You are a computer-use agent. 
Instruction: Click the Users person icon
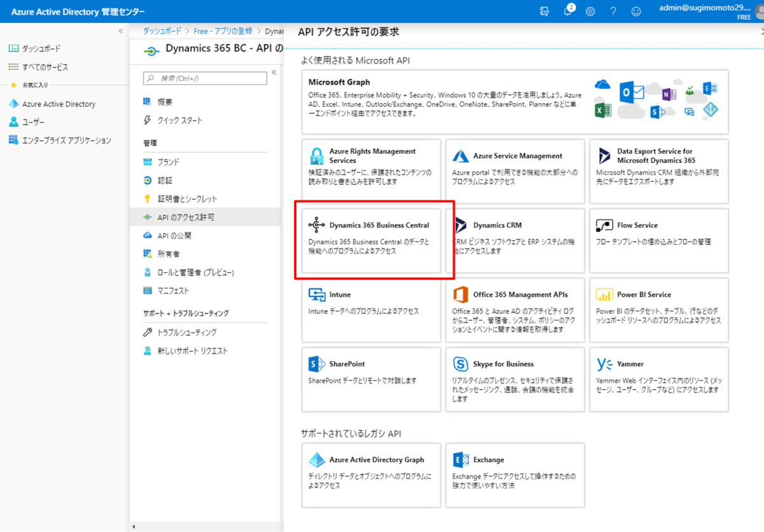[13, 122]
